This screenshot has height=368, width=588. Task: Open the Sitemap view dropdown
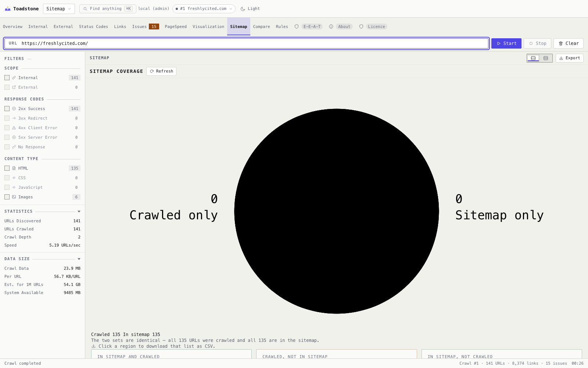click(59, 9)
